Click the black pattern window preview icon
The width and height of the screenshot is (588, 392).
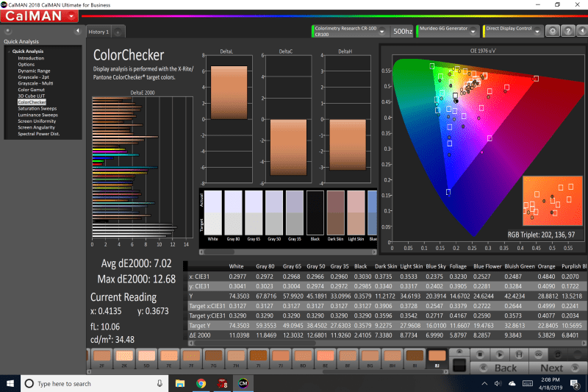pyautogui.click(x=459, y=365)
